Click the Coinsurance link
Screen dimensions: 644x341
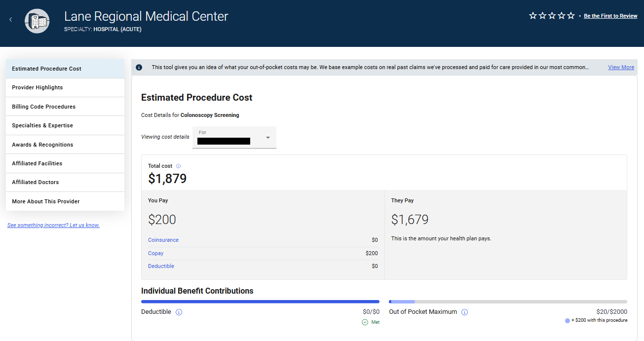[x=163, y=240]
